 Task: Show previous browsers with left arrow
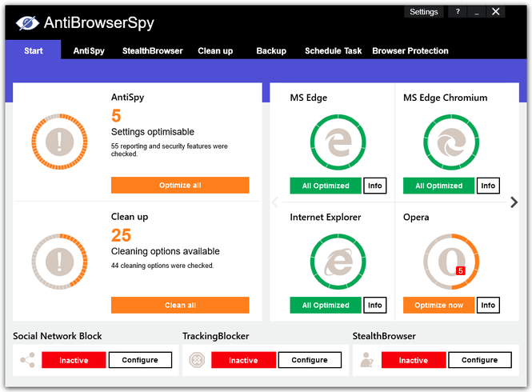[x=275, y=202]
